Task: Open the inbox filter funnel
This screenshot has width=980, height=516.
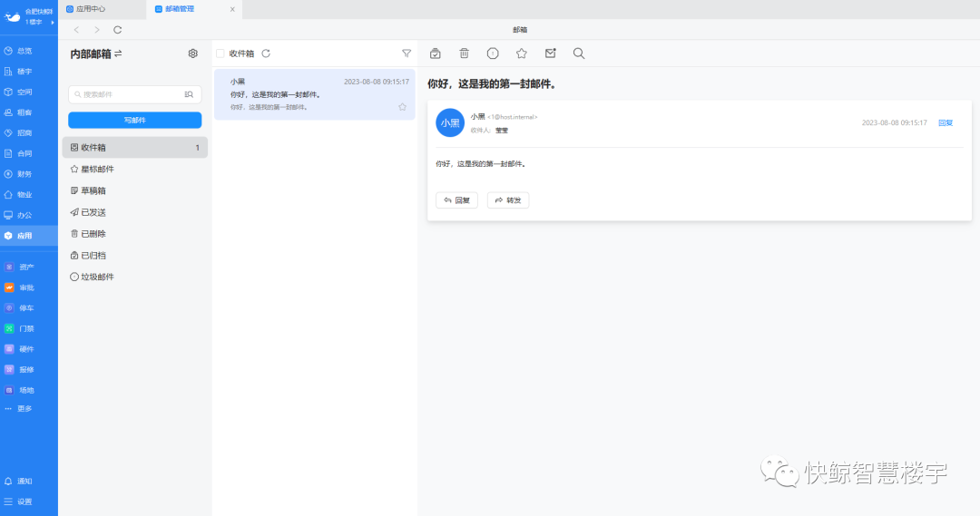Action: tap(407, 54)
